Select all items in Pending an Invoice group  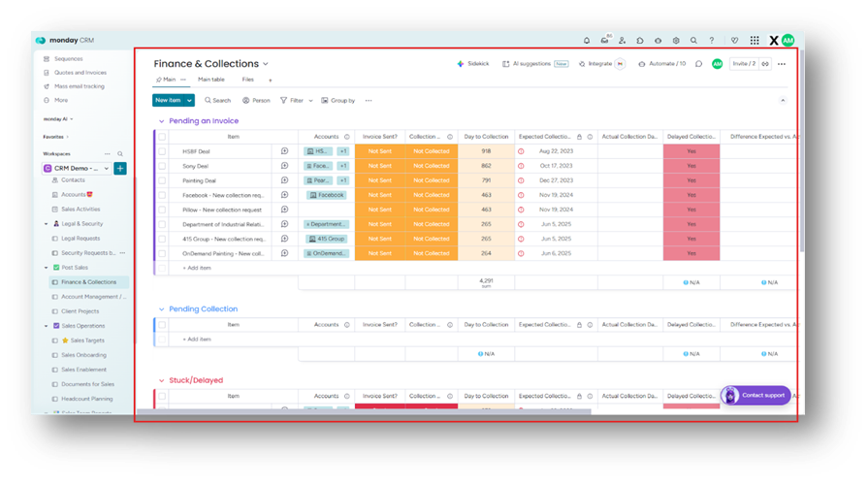[x=162, y=137]
